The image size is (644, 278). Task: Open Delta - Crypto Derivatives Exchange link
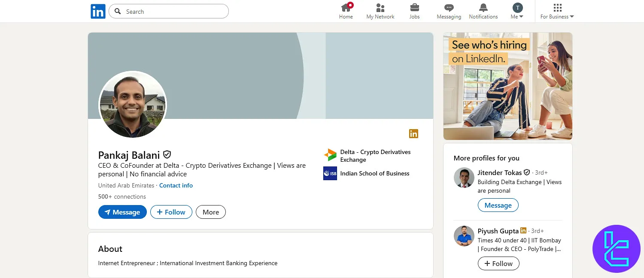click(x=375, y=156)
